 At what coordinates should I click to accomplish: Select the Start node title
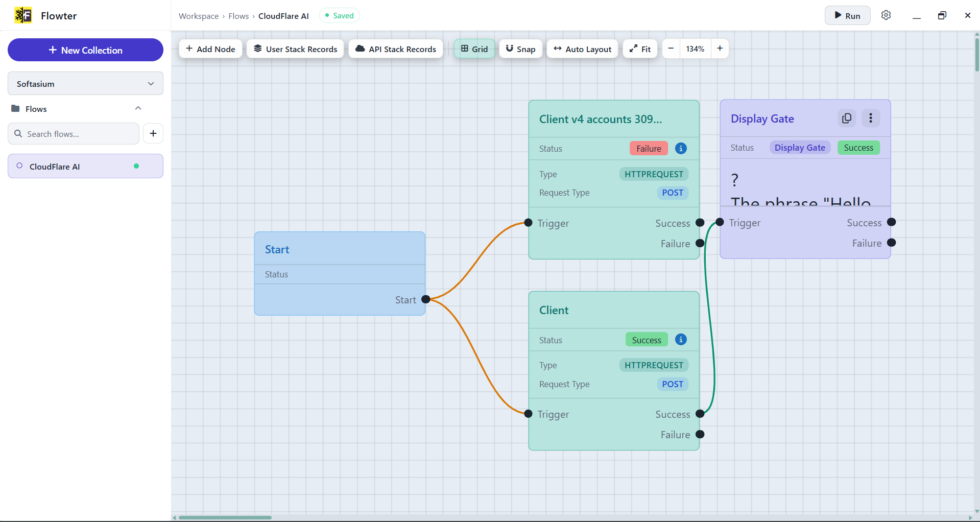277,249
